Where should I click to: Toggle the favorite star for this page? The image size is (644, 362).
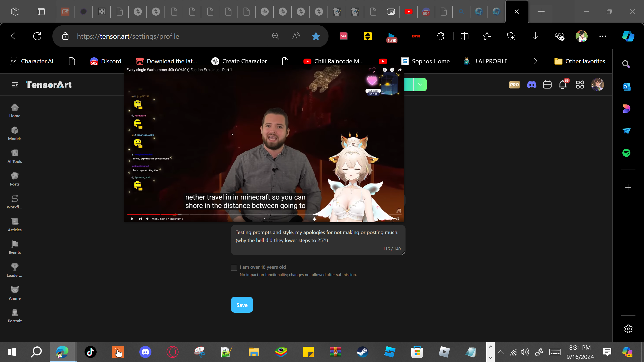(x=316, y=36)
